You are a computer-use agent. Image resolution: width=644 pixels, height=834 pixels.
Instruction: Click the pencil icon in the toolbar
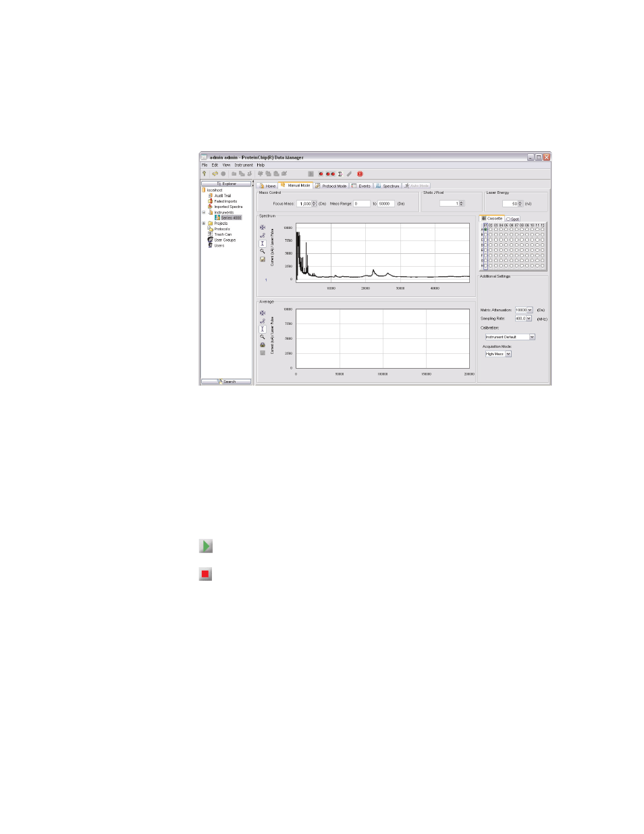click(x=349, y=174)
